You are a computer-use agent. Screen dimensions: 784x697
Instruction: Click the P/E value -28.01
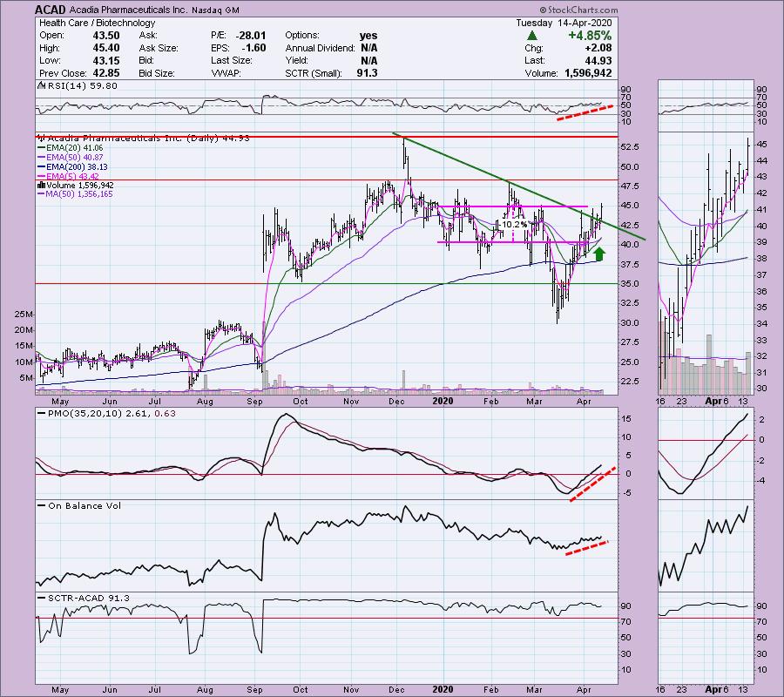tap(251, 36)
